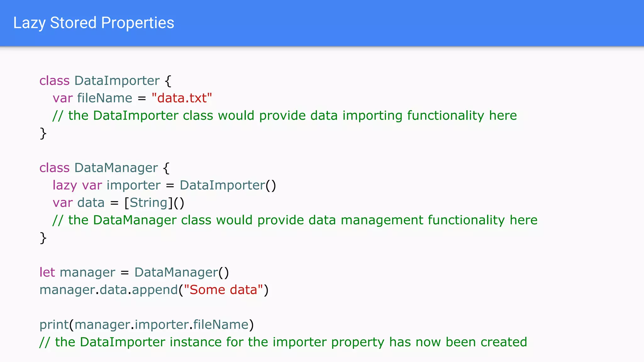Click the "data.txt" string literal
The height and width of the screenshot is (362, 644).
pos(181,98)
